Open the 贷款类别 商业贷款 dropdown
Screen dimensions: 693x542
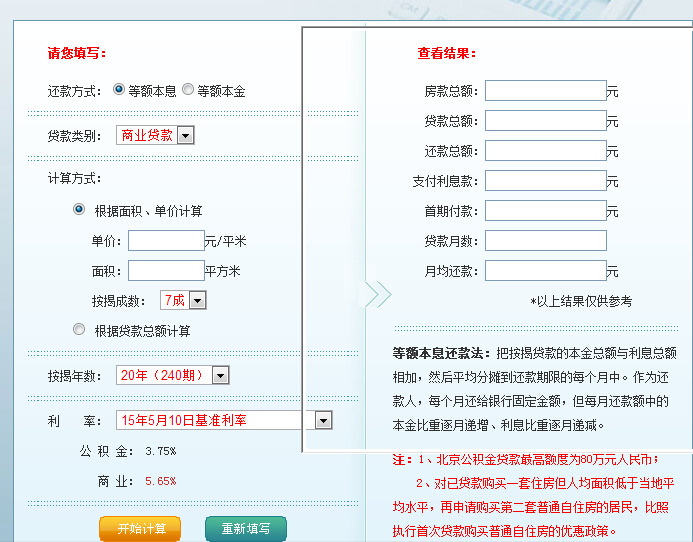[x=155, y=135]
